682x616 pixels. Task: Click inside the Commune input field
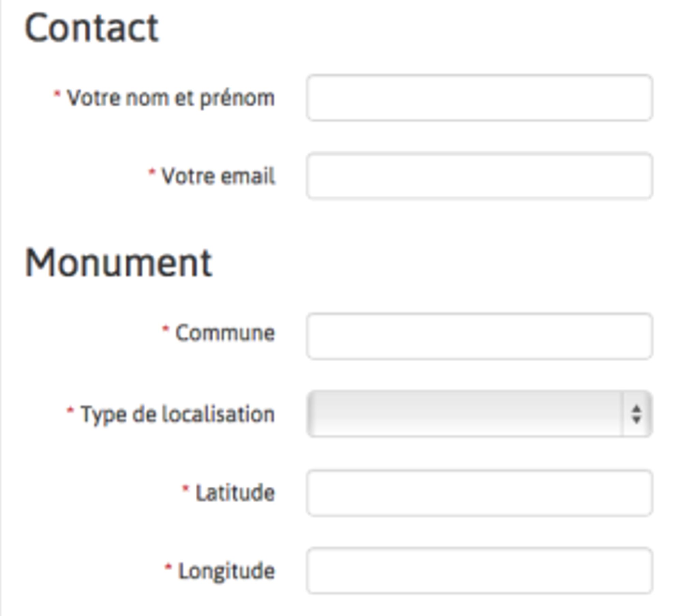479,336
